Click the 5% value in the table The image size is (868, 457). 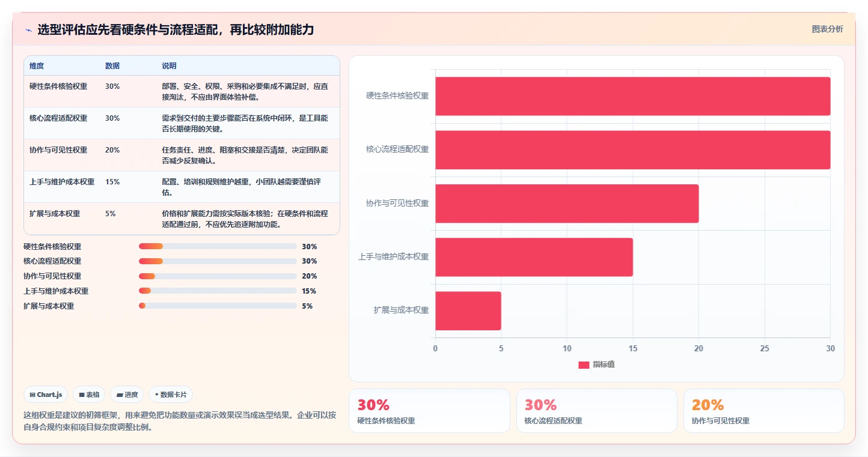coord(111,213)
